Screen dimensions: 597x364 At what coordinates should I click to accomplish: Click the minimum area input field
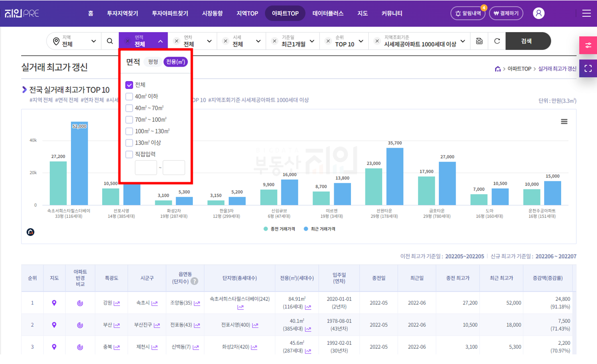pos(146,167)
